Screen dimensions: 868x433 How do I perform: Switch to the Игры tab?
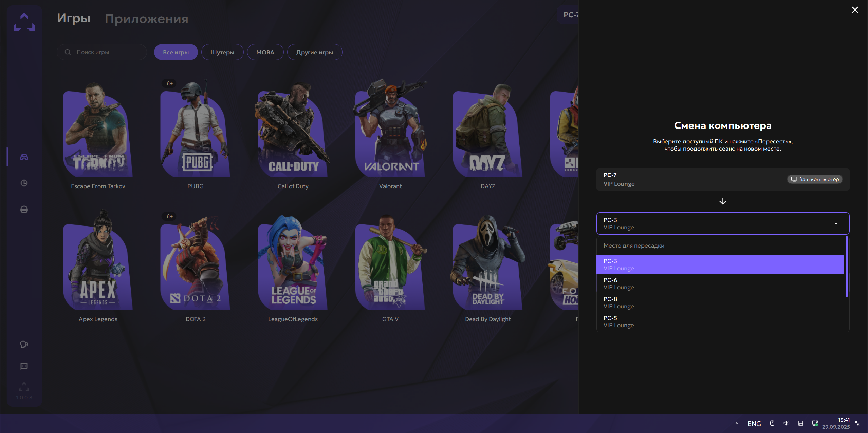click(x=74, y=18)
